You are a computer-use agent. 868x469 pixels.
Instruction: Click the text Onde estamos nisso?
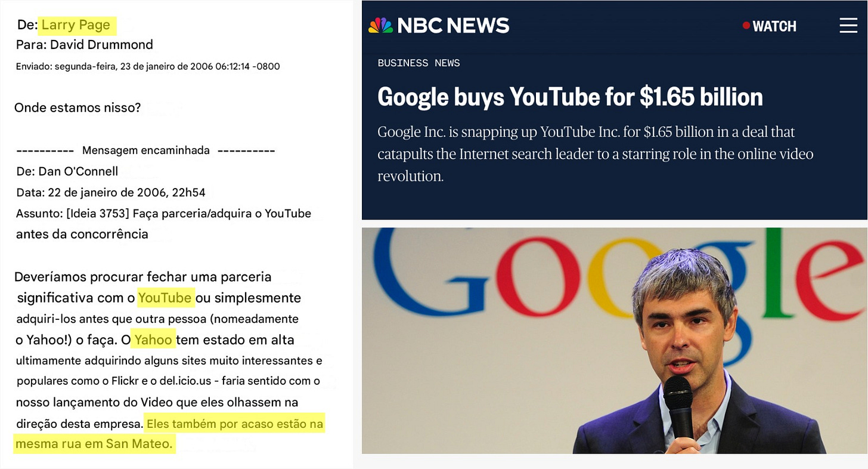tap(77, 107)
